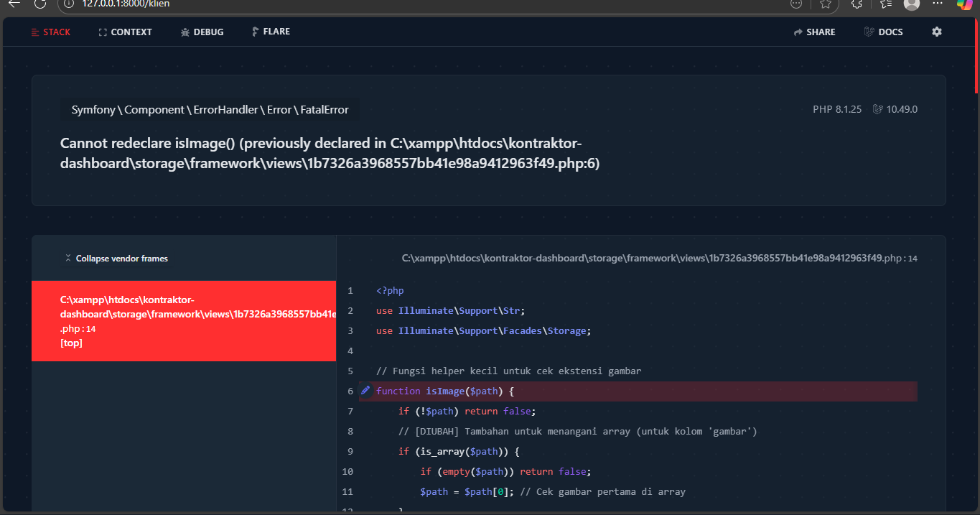
Task: Click the Laravel logo next to version 10.49.0
Action: coord(877,110)
